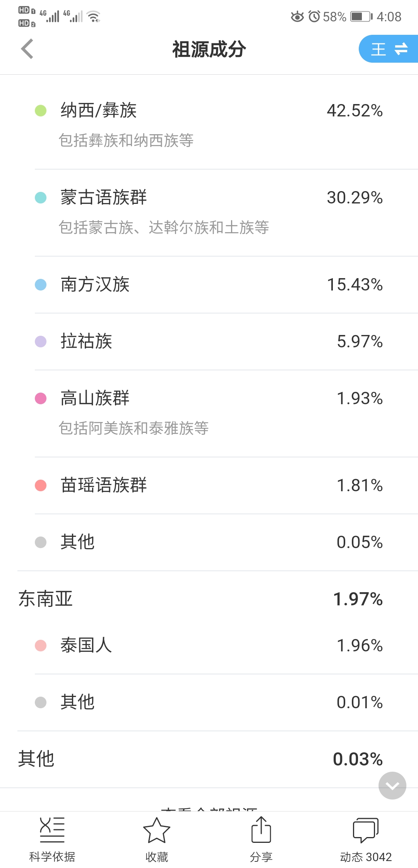Image resolution: width=418 pixels, height=868 pixels.
Task: Open 动态 3042 comments icon
Action: point(366,830)
